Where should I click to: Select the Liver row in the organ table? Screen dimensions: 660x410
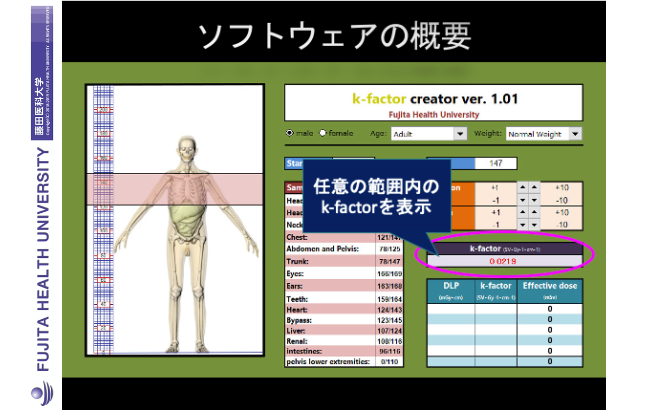330,332
